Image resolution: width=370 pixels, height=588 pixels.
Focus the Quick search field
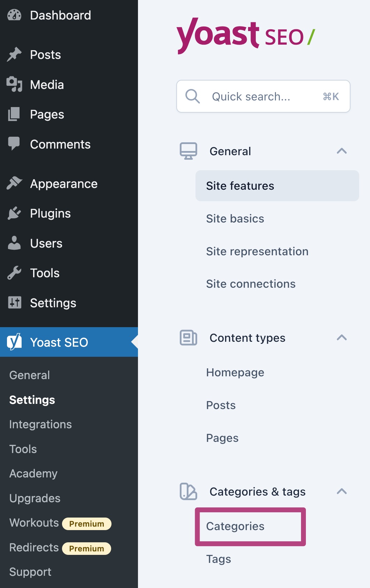(x=263, y=96)
